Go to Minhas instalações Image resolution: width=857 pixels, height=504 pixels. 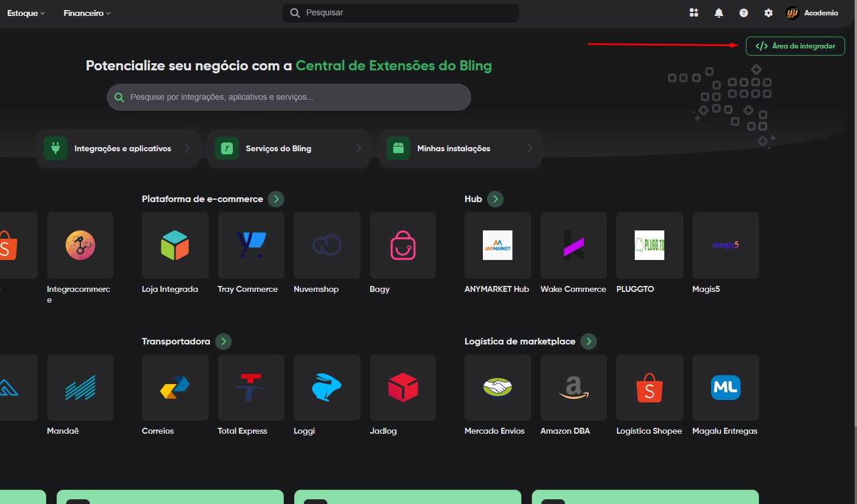[x=460, y=149]
